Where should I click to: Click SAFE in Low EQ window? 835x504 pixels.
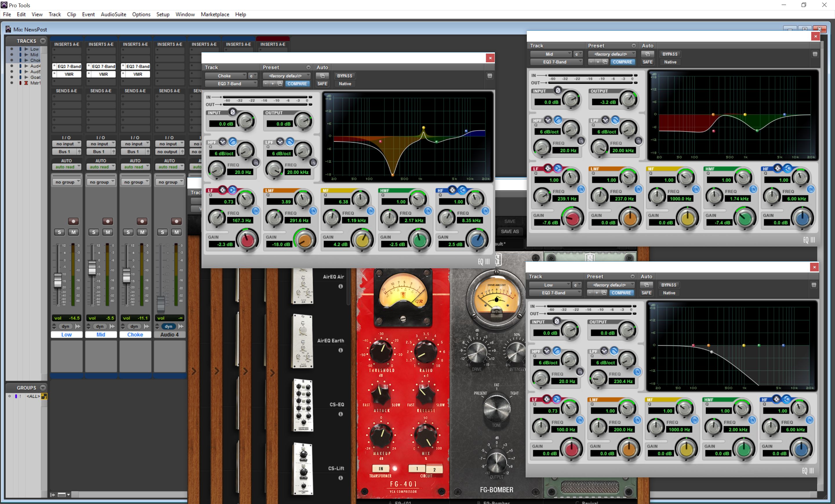pyautogui.click(x=646, y=293)
